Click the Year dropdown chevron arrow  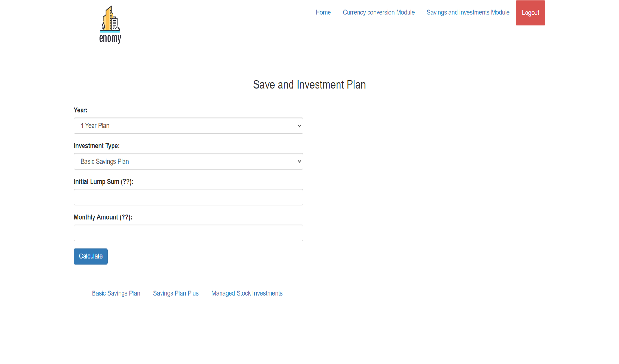299,126
